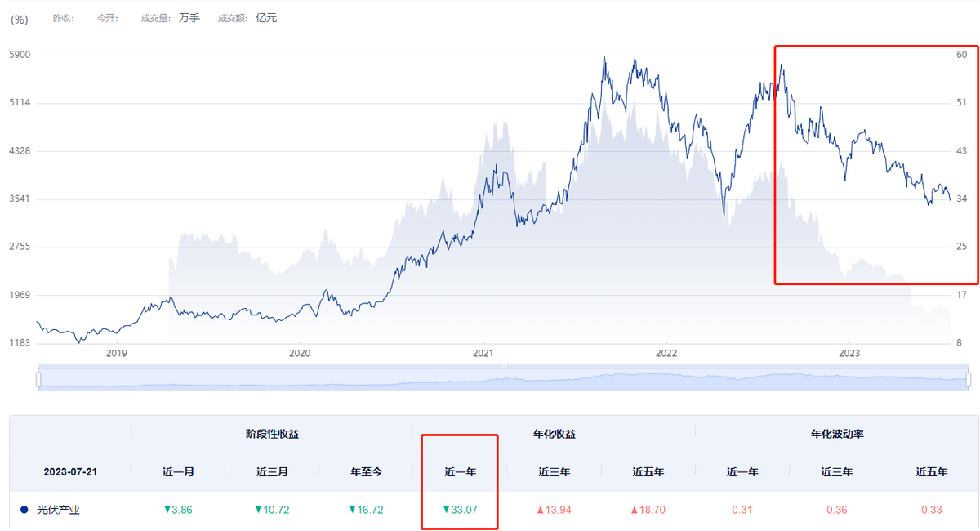Click the right range slider handle
This screenshot has width=980, height=531.
969,379
